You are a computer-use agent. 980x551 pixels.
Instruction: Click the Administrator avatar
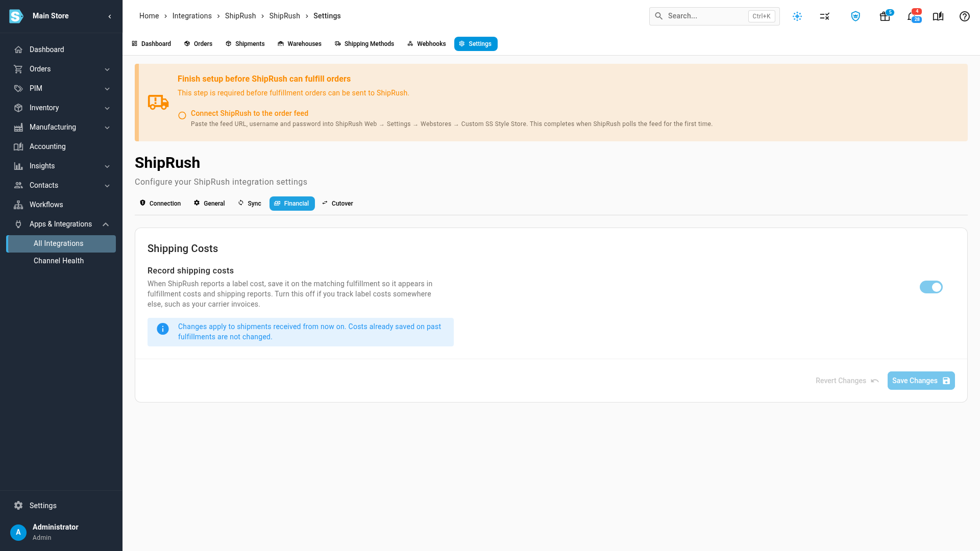tap(18, 532)
